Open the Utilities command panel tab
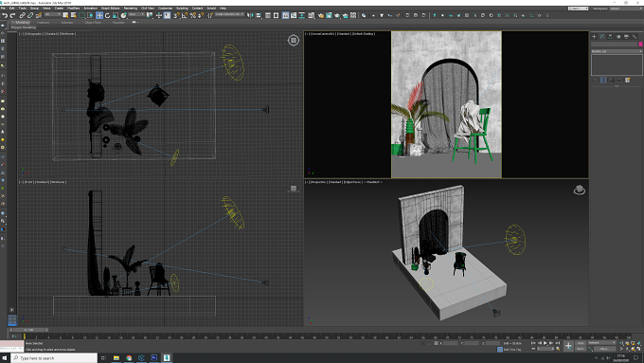 (635, 37)
